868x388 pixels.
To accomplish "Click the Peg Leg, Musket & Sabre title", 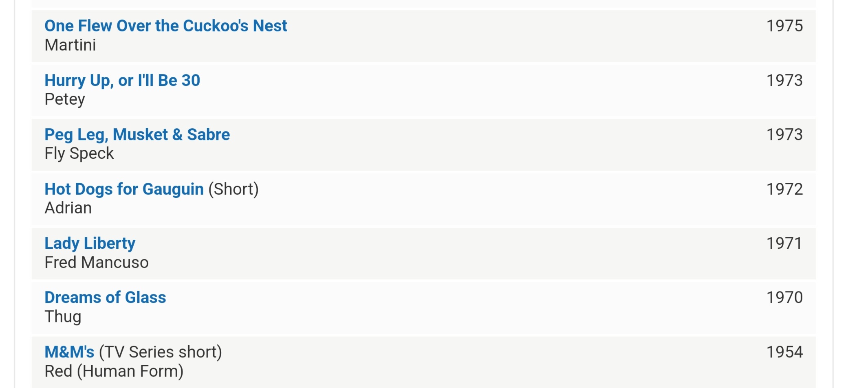I will [x=137, y=134].
